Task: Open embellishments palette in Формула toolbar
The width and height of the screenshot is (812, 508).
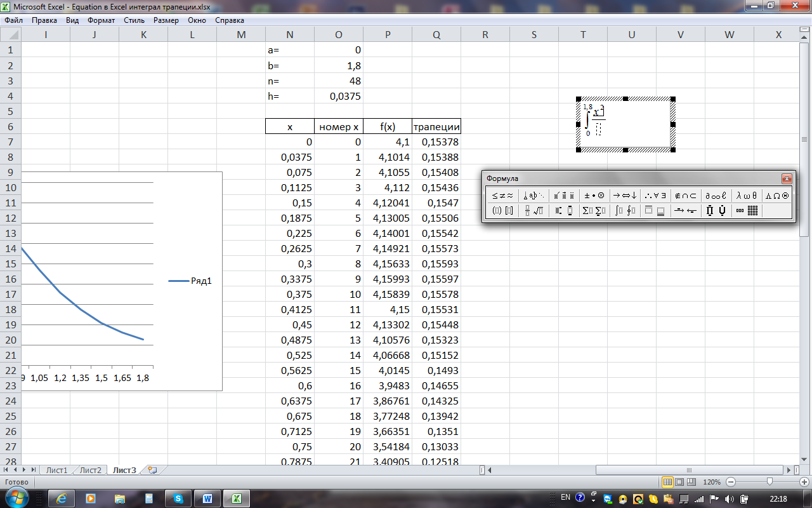Action: coord(563,196)
